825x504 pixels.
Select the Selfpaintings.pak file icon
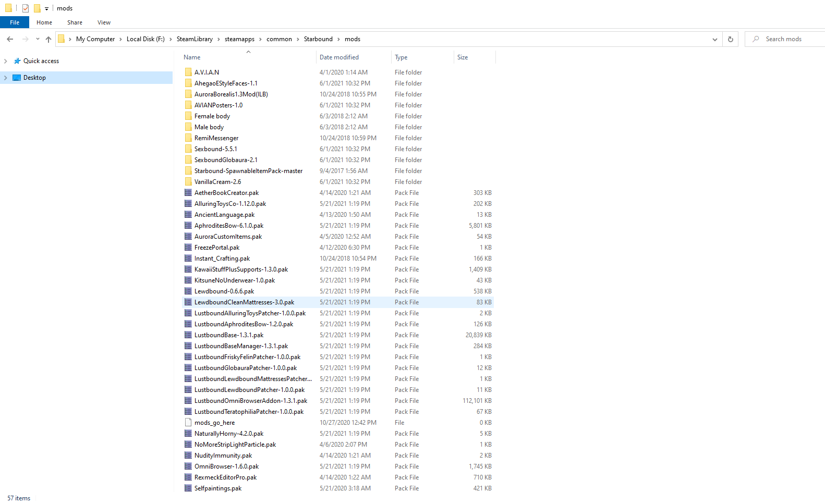[x=188, y=488]
